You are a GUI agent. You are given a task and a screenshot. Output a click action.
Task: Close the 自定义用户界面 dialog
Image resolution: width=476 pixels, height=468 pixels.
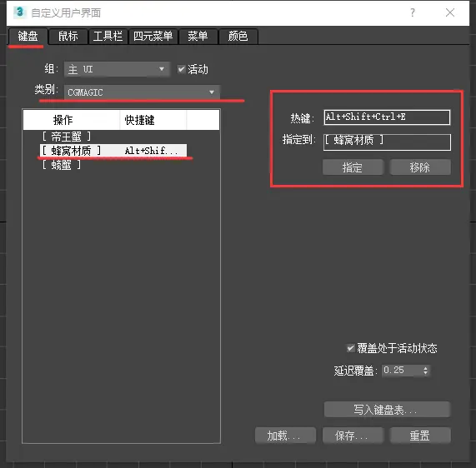click(x=450, y=12)
